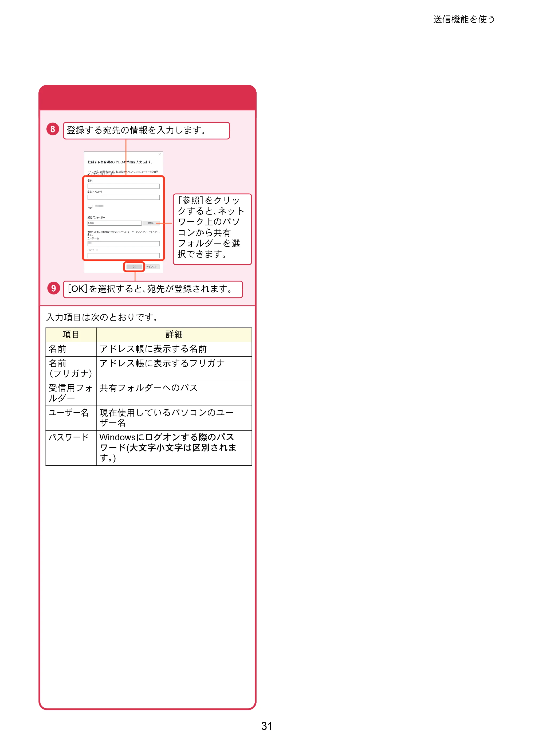
Task: Click the OK button in the dialog
Action: pyautogui.click(x=134, y=267)
